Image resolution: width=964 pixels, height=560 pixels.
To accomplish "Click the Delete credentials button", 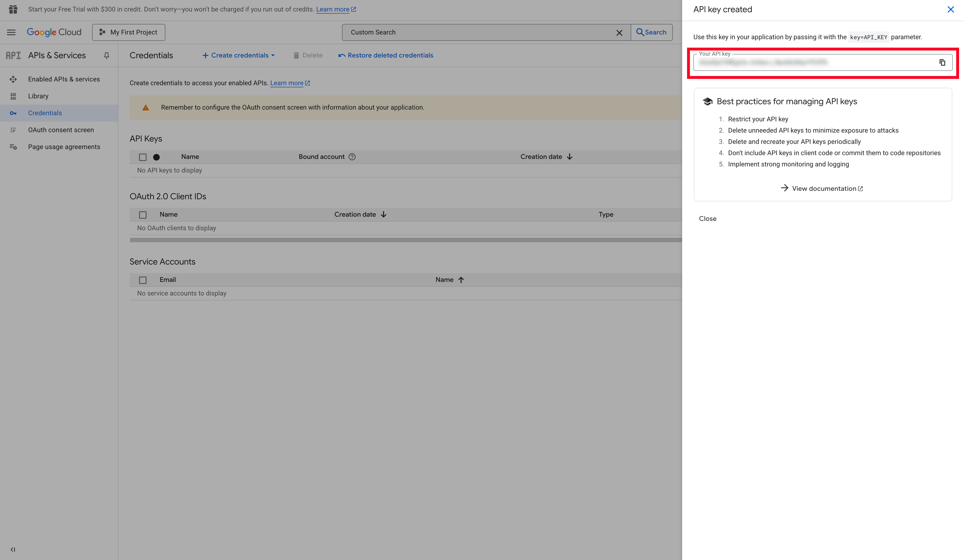I will [x=308, y=55].
